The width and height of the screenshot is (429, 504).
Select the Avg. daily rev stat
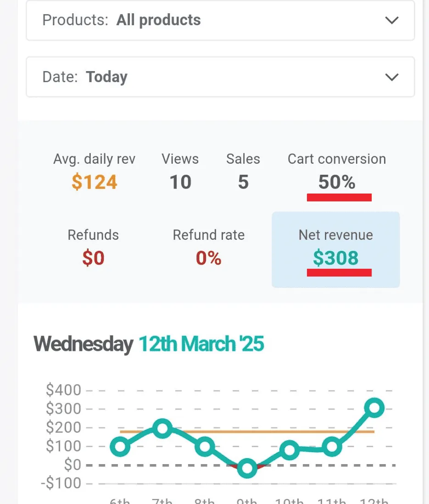95,172
